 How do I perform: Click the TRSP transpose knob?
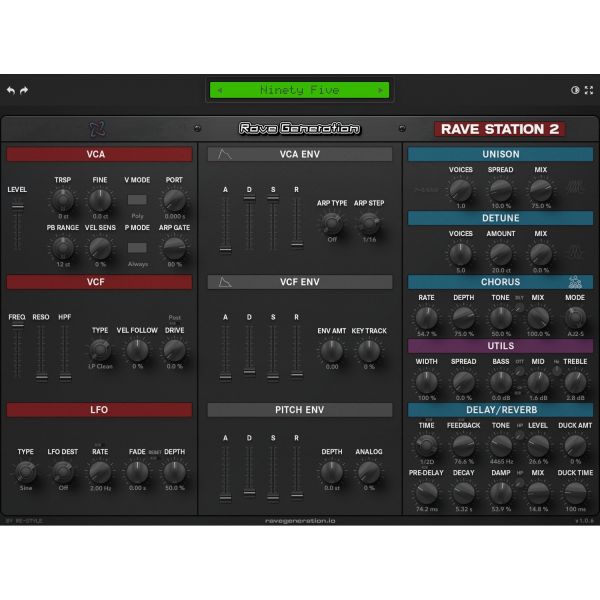point(63,199)
